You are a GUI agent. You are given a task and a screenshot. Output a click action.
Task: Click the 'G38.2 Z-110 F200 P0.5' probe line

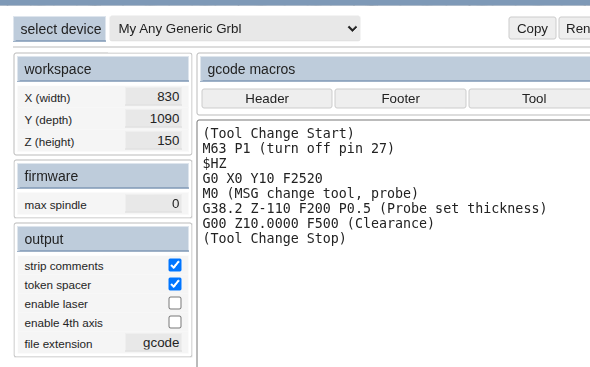(374, 209)
